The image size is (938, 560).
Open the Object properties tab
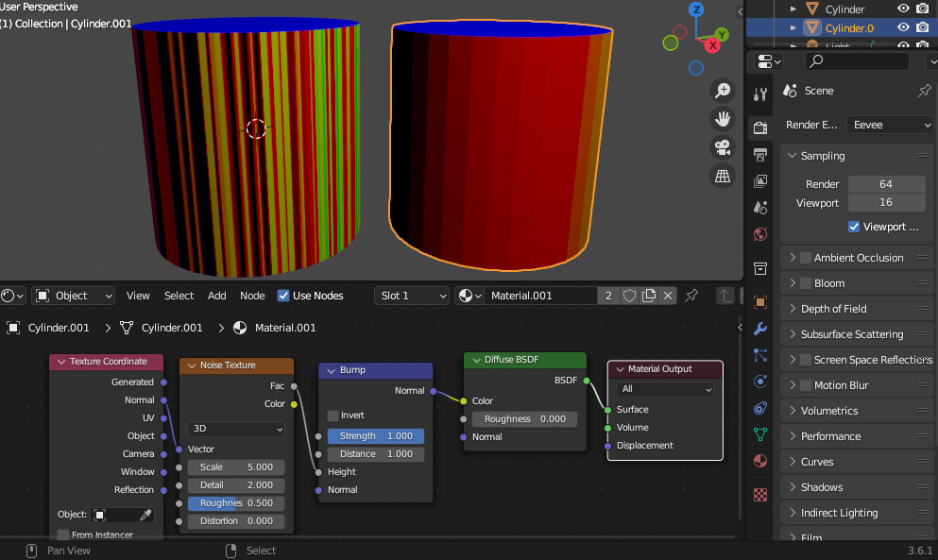coord(760,302)
